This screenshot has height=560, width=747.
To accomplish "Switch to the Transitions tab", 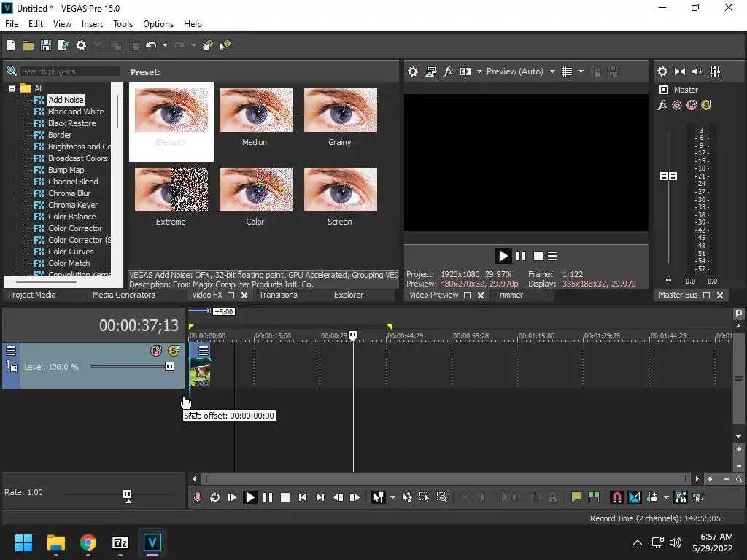I will pos(278,295).
